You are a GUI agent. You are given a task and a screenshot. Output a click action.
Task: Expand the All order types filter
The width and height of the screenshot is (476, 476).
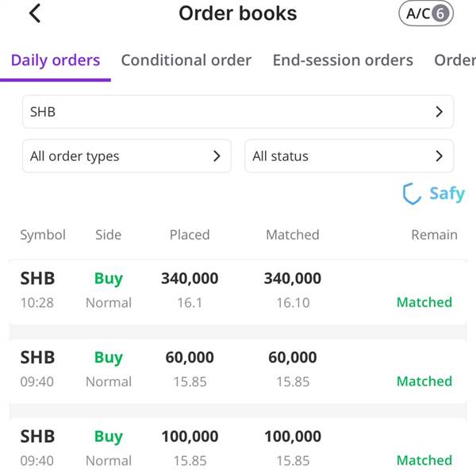127,156
